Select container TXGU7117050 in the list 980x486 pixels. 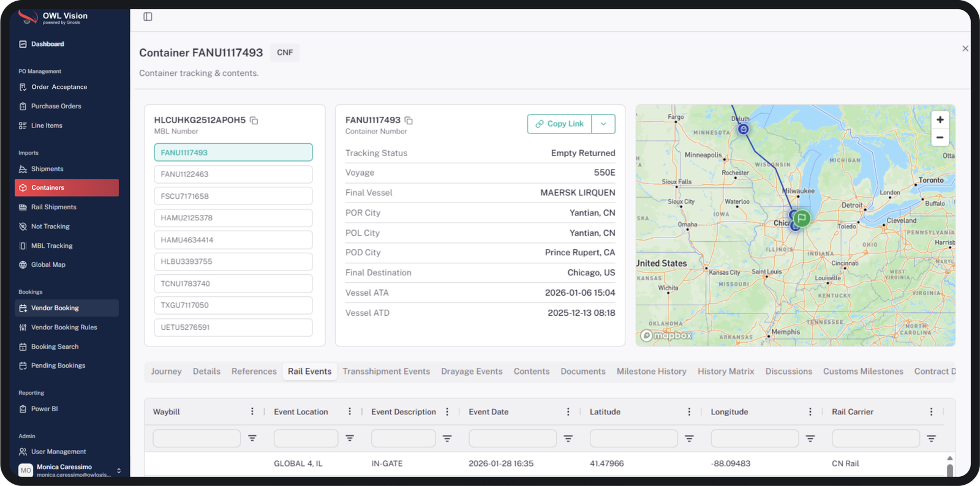coord(233,305)
